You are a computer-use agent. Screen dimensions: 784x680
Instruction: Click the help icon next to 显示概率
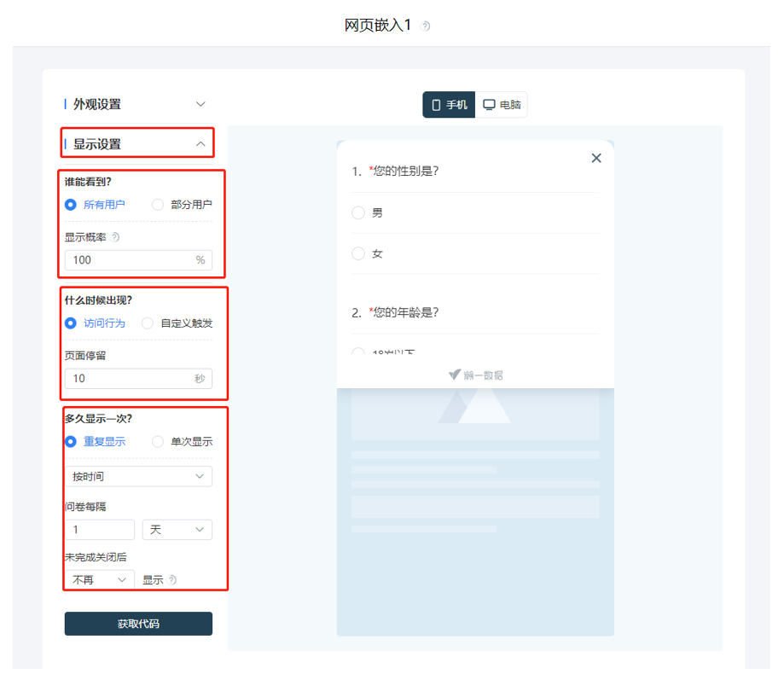pos(115,237)
